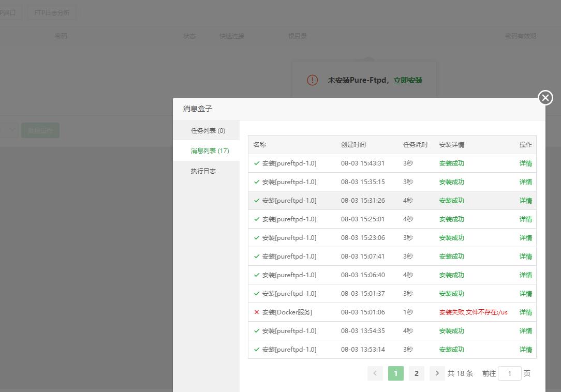This screenshot has width=561, height=392.
Task: Click the 名称 column header
Action: pyautogui.click(x=260, y=144)
